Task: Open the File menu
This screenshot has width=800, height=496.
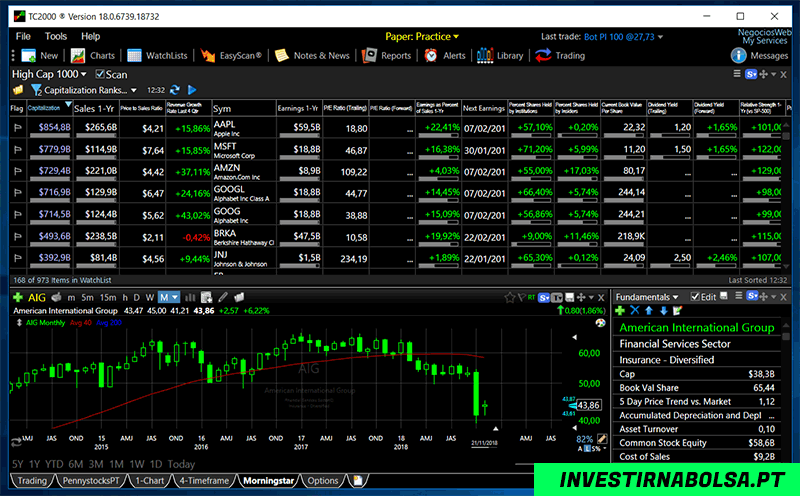Action: [23, 36]
